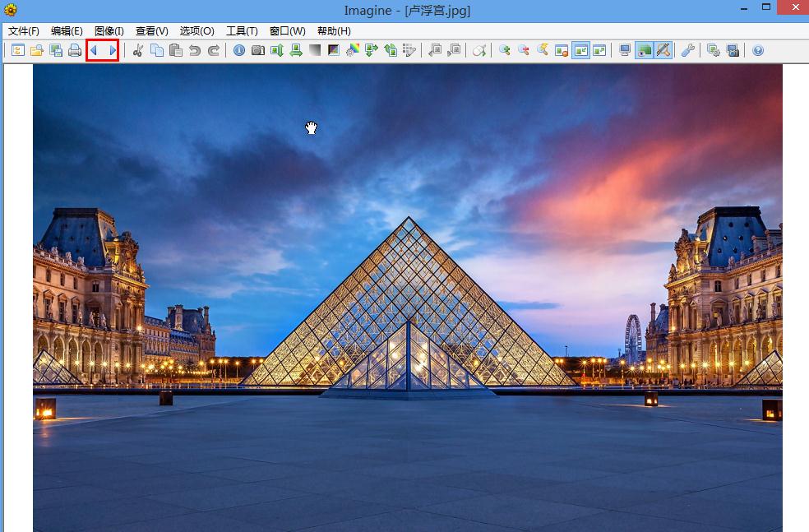Click the rotate counterclockwise green arrow icon
Screen dimensions: 809x532
click(x=391, y=50)
